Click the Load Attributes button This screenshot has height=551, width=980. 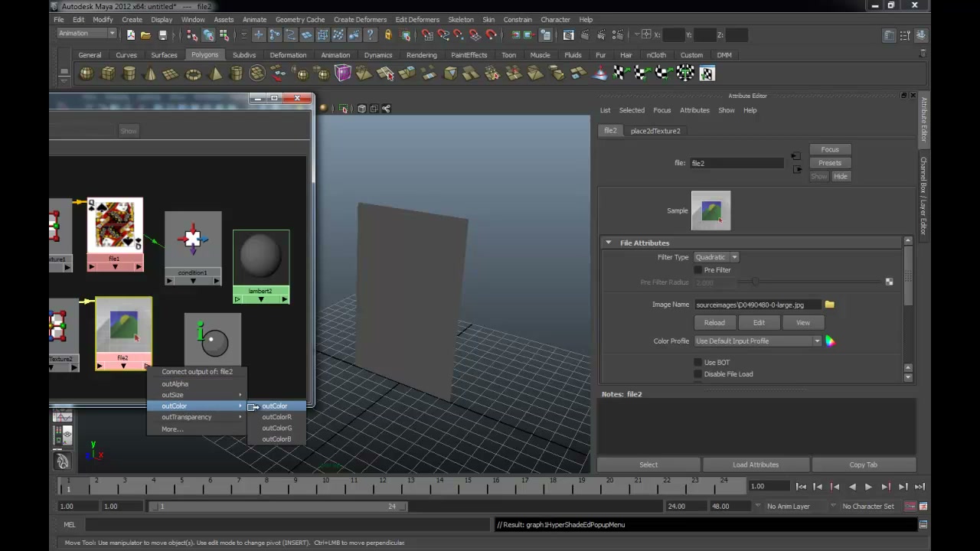[x=756, y=465]
